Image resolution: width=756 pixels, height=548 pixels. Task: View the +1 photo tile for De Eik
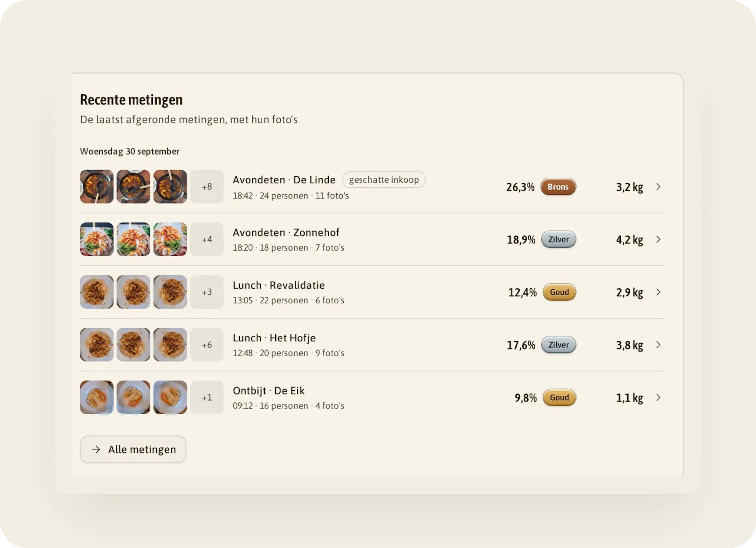click(x=207, y=397)
